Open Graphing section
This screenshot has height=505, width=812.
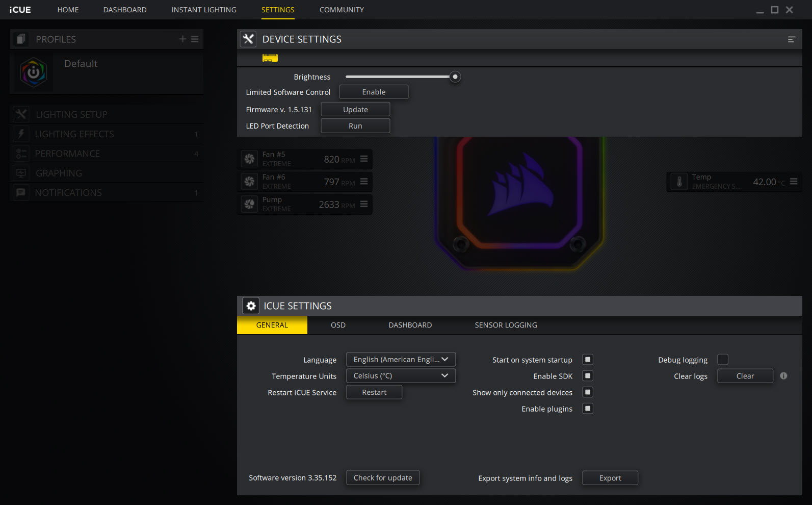(x=107, y=173)
